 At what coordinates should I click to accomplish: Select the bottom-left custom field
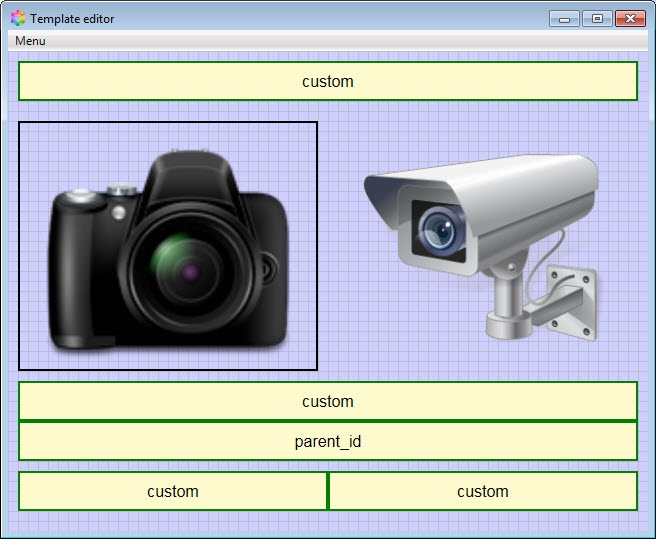173,491
